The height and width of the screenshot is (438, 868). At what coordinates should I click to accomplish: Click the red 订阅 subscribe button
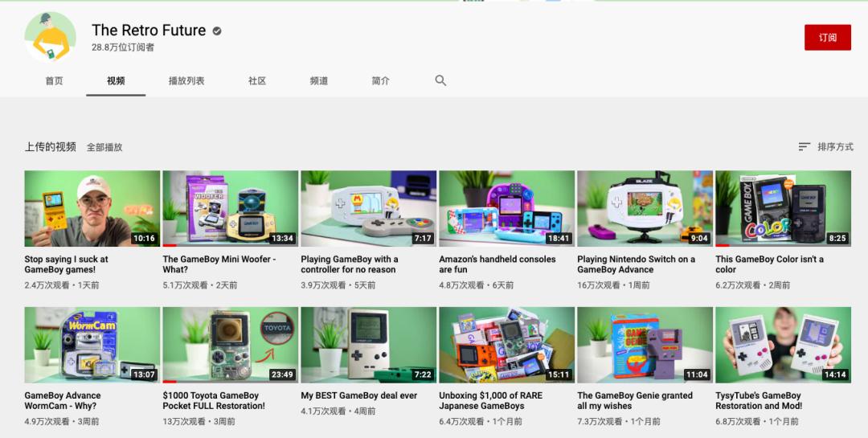(x=828, y=38)
